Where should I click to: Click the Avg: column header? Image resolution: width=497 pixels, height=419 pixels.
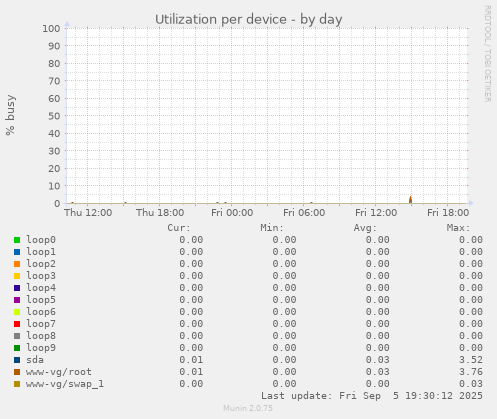coord(365,228)
